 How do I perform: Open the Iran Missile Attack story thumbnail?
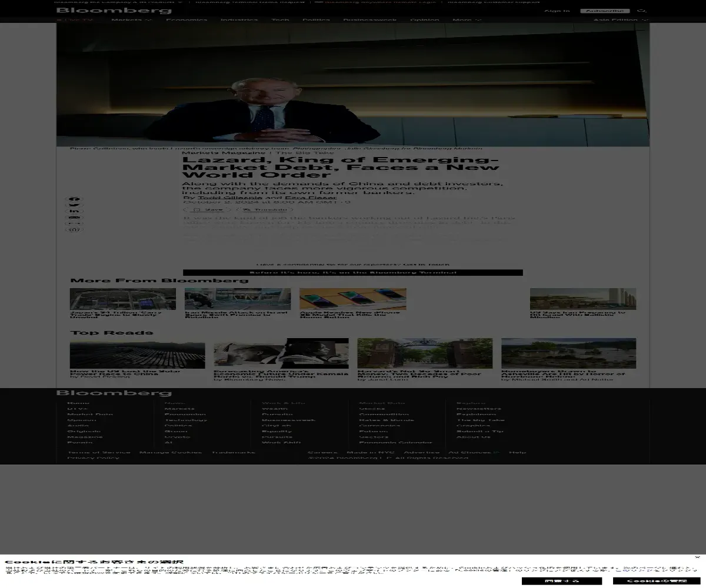click(x=238, y=299)
